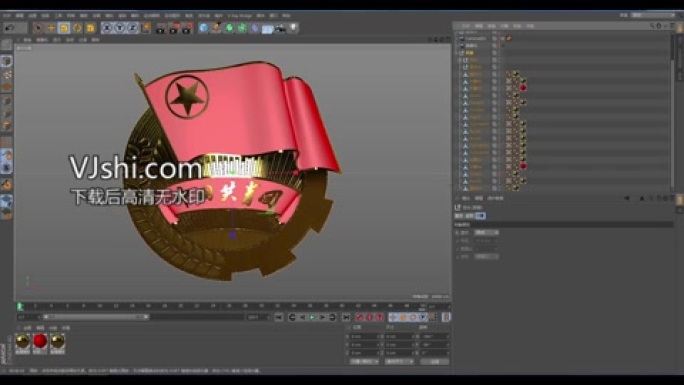684x385 pixels.
Task: Go to the end of the animation
Action: (346, 317)
